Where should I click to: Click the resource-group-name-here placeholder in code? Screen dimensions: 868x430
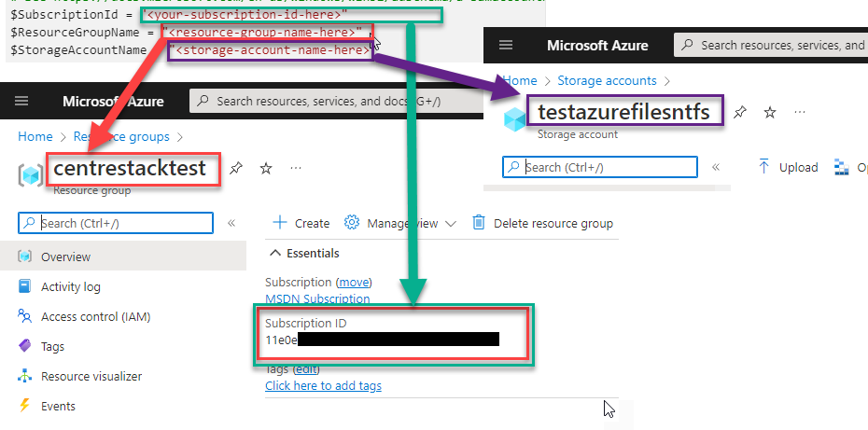[262, 32]
